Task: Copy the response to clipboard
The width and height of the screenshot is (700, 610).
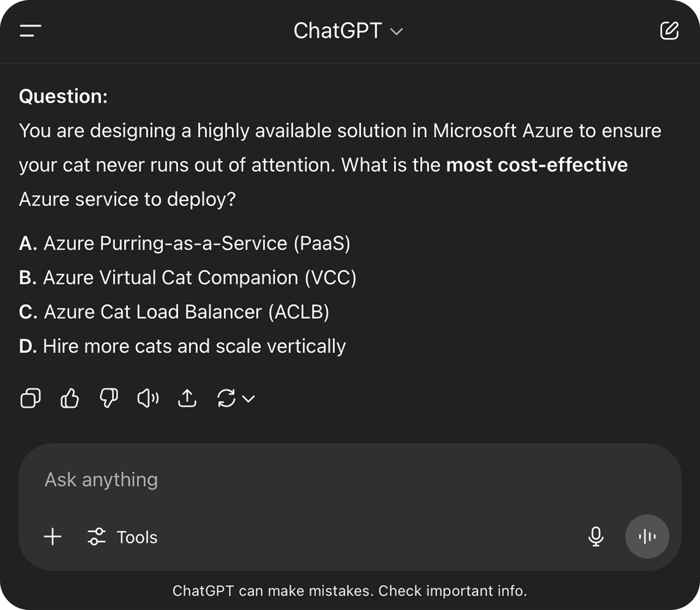Action: click(x=31, y=398)
